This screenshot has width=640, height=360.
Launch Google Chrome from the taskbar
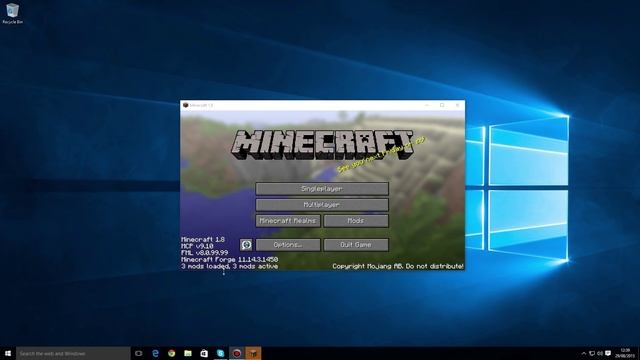click(171, 353)
